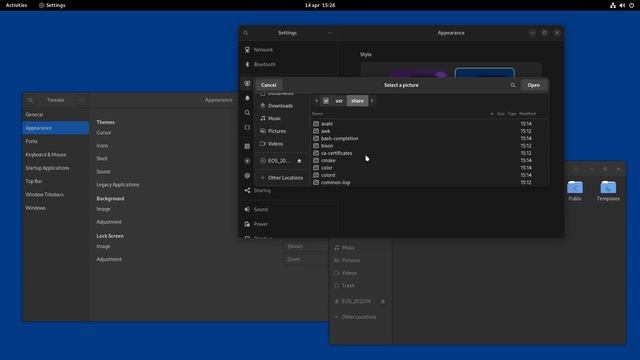Select the 'share' path bar segment
The image size is (640, 360).
tap(357, 101)
